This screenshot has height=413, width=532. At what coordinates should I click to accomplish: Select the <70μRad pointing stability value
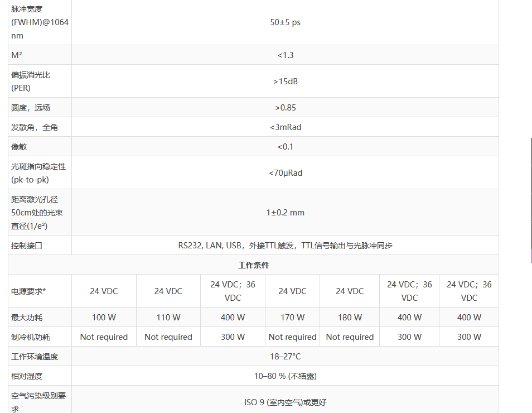click(285, 173)
